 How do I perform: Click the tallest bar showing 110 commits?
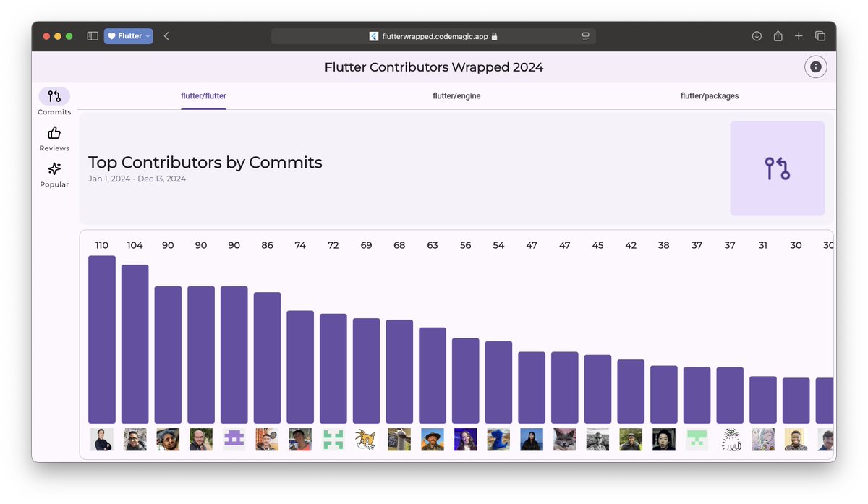tap(101, 340)
